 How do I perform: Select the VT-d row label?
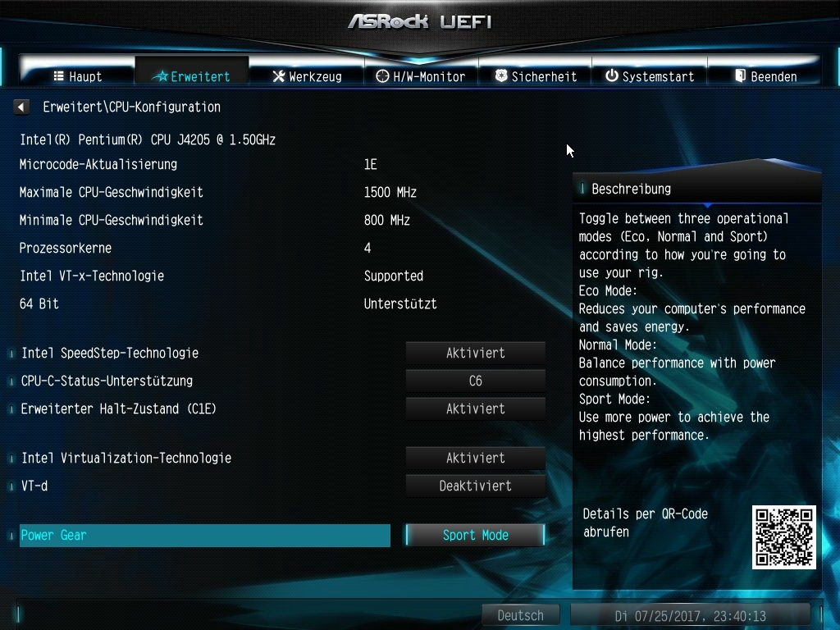tap(34, 486)
